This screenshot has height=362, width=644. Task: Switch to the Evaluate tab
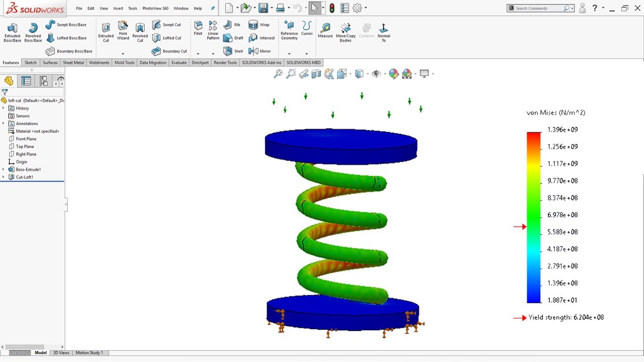179,63
